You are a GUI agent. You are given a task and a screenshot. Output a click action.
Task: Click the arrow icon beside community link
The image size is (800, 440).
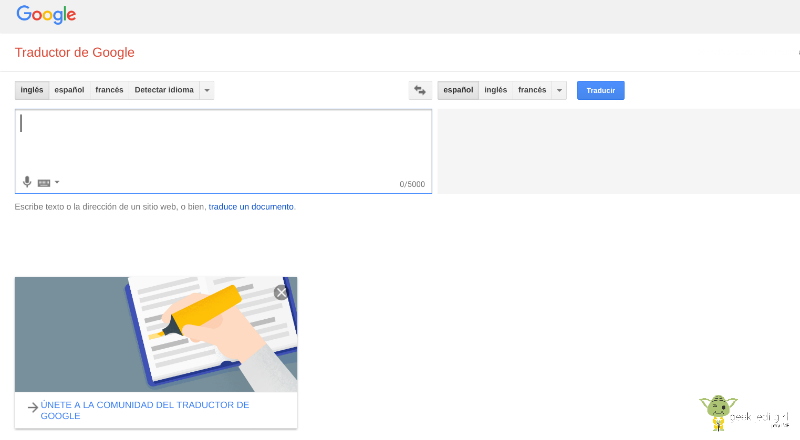[33, 407]
